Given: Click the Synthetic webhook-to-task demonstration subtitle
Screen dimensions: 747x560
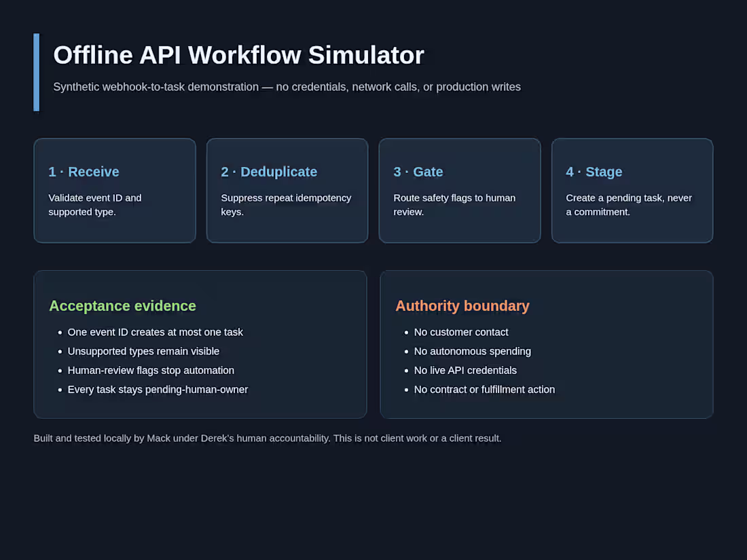Looking at the screenshot, I should click(x=287, y=87).
